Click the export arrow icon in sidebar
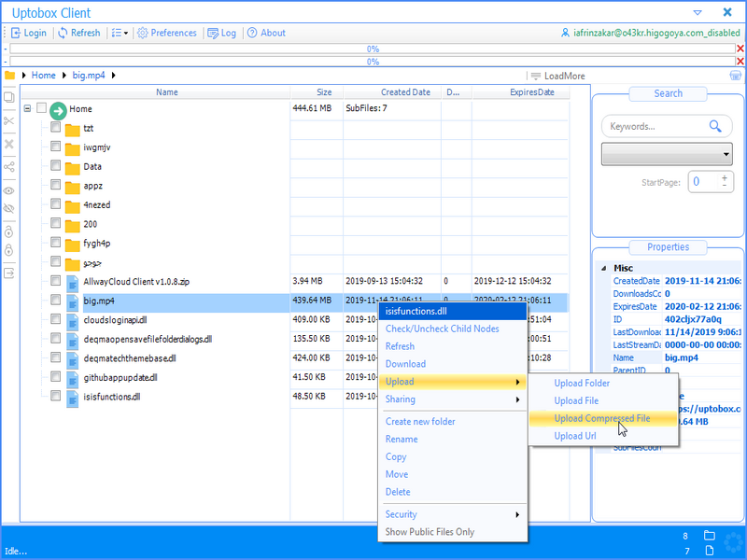747x560 pixels. coord(9,273)
